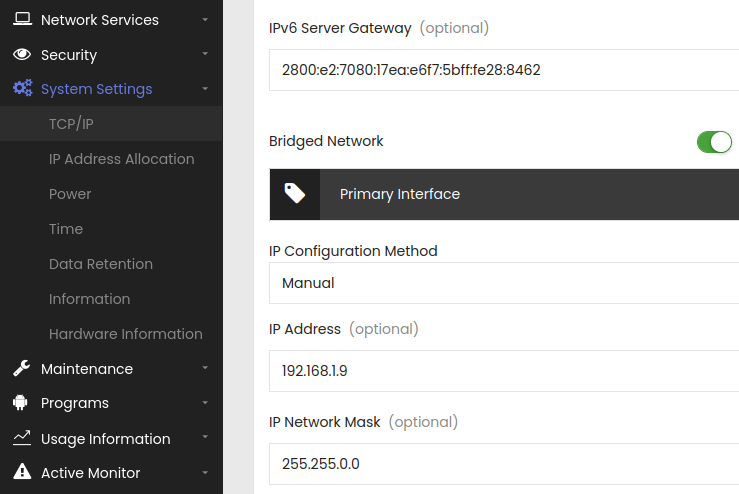The width and height of the screenshot is (739, 494).
Task: Collapse the System Settings menu arrow
Action: click(205, 89)
